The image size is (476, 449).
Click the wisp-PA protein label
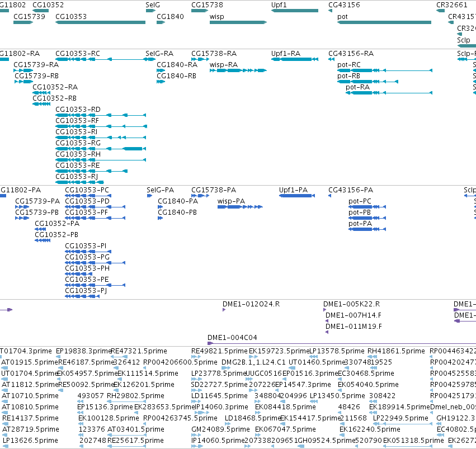point(231,201)
